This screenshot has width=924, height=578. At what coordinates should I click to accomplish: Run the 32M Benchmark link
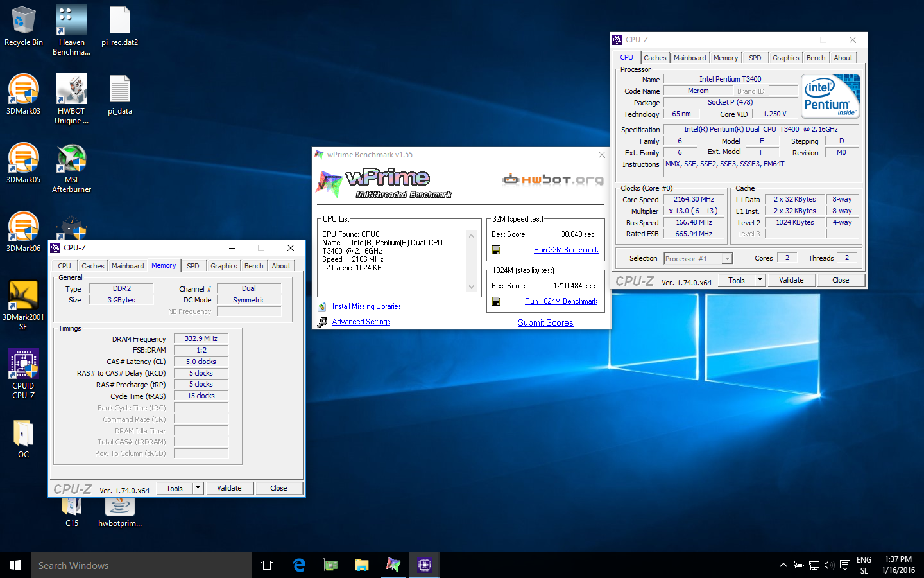point(566,250)
